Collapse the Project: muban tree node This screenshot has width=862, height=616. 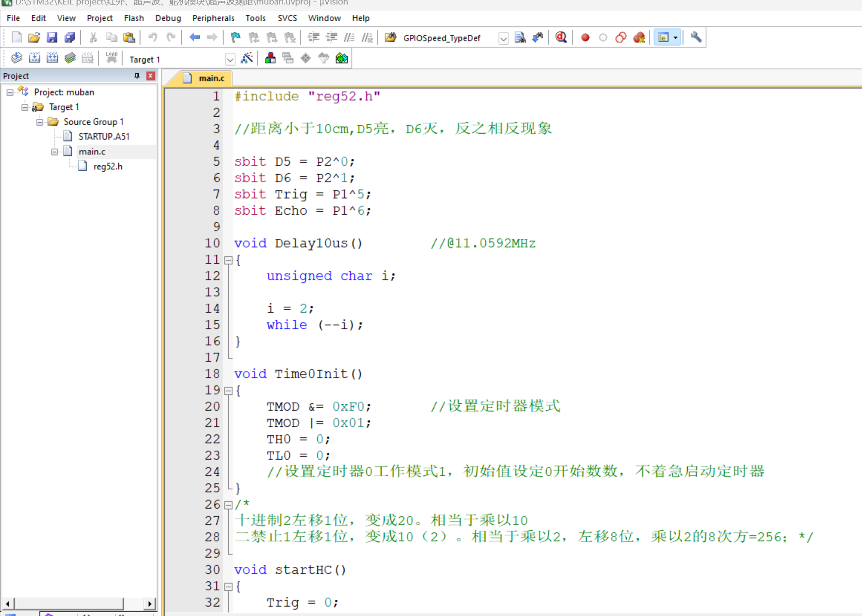point(10,93)
